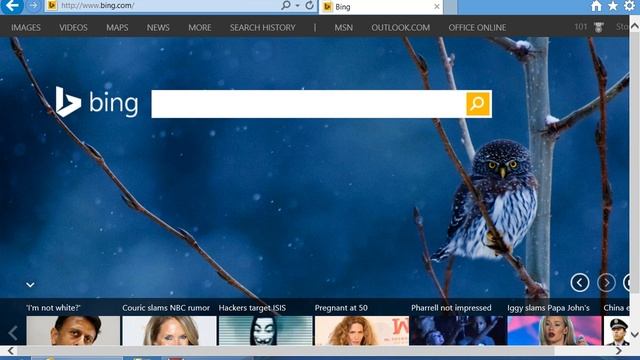Open the browser home icon
Viewport: 640px width, 360px height.
coord(596,6)
